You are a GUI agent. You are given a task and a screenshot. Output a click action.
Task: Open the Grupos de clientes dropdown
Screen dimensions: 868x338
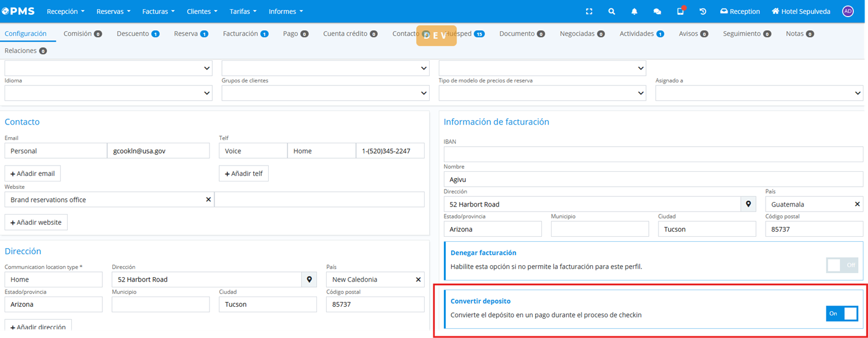325,93
